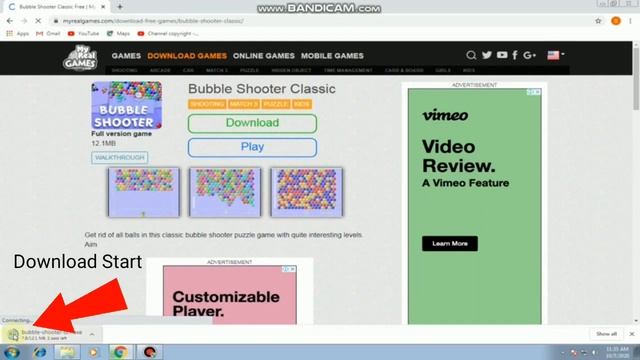Viewport: 640px width, 360px height.
Task: Select the Bubble Shooter Classic browser tab
Action: tap(57, 7)
